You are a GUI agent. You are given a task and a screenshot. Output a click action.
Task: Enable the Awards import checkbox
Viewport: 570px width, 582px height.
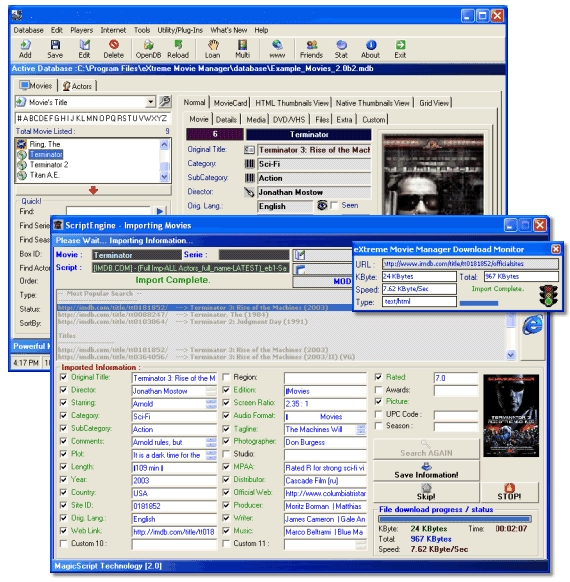point(378,390)
